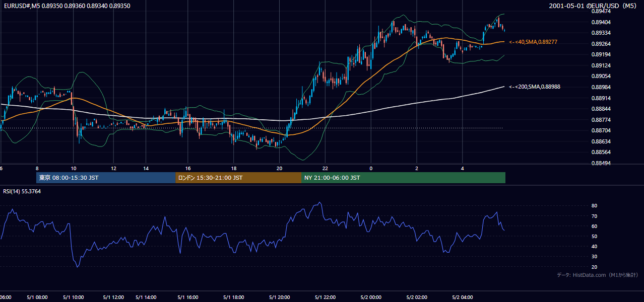Click hour label 18 under price chart
The image size is (644, 302).
pos(234,168)
